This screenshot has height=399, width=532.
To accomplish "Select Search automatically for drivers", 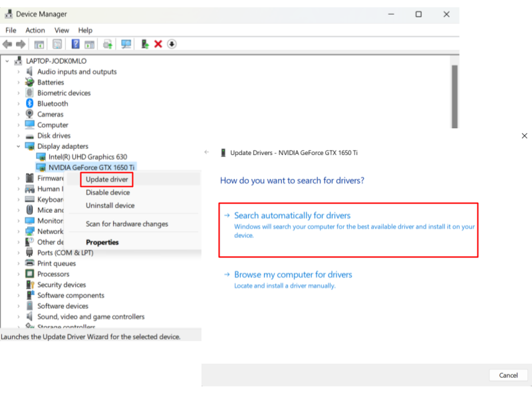I will 348,230.
